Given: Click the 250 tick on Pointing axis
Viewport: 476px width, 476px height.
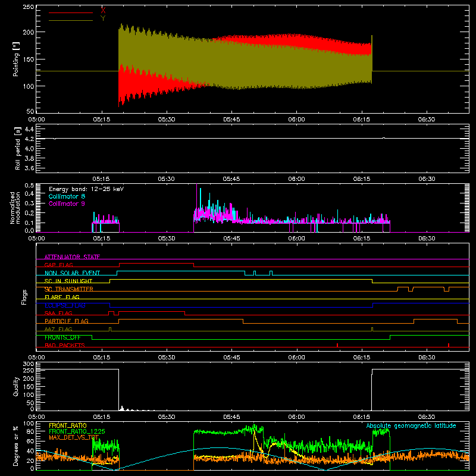Looking at the screenshot, I should tap(29, 7).
